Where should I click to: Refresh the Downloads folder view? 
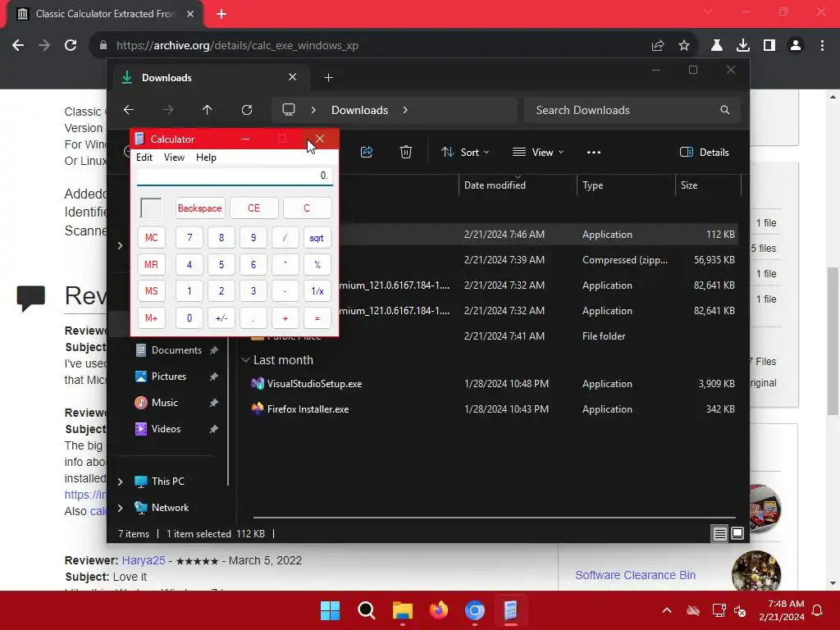[247, 110]
